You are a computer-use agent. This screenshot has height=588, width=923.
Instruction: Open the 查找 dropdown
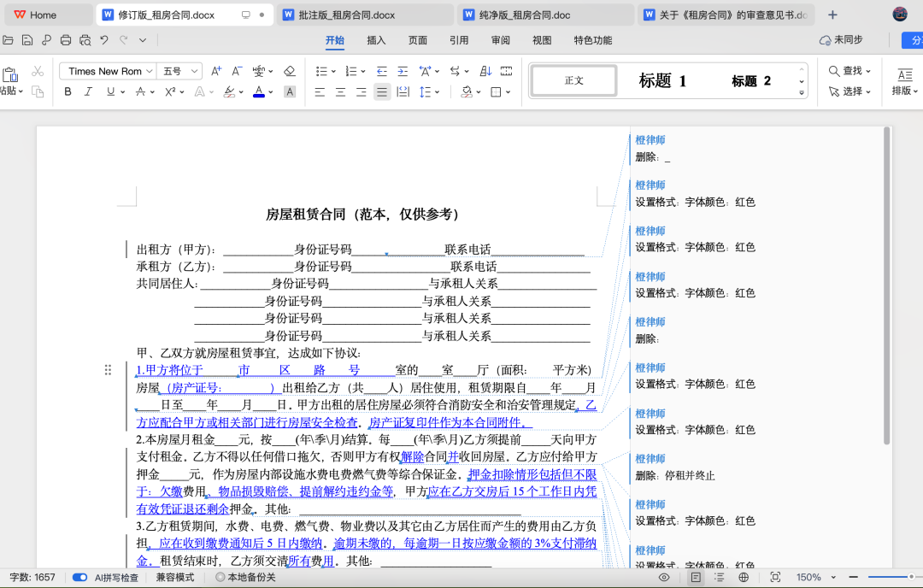(x=868, y=71)
